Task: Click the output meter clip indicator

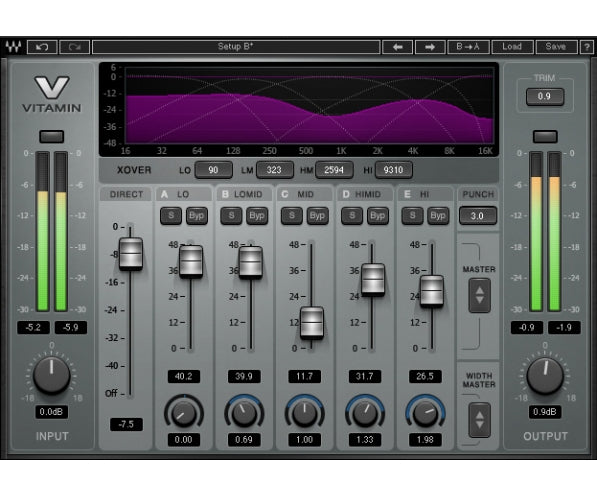Action: pyautogui.click(x=545, y=136)
